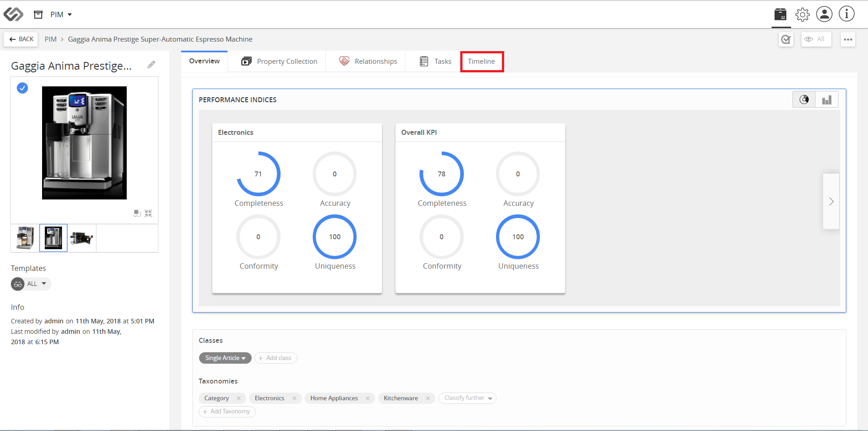Toggle the blue checkmark on product image

pyautogui.click(x=22, y=88)
